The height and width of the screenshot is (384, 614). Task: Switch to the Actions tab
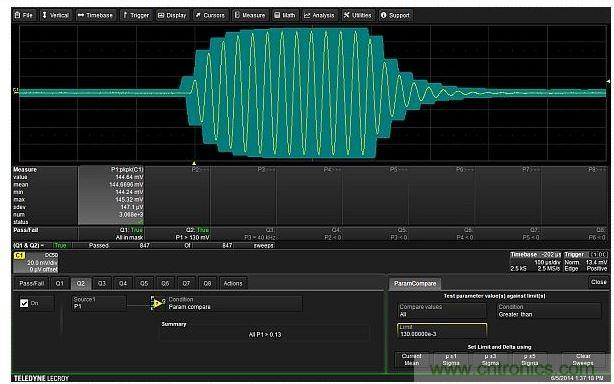click(233, 283)
